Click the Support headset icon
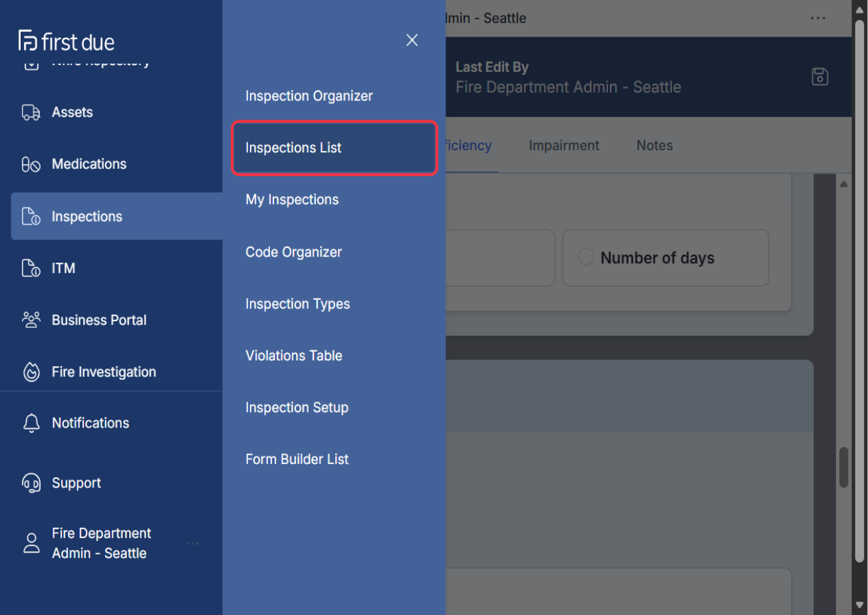Screen dimensions: 868x615 click(31, 483)
